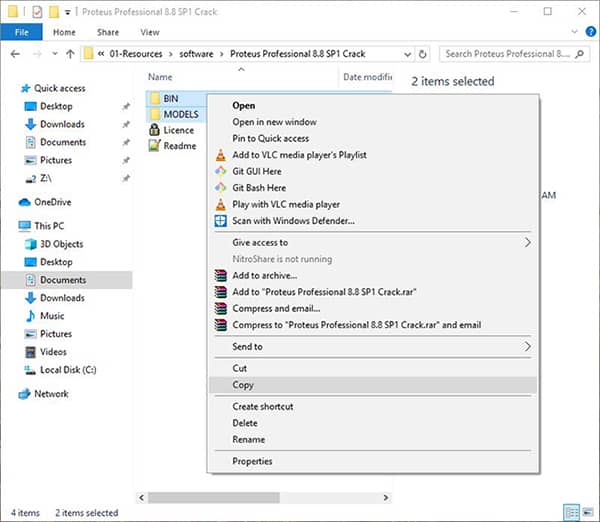
Task: Click the Windows Defender shield icon
Action: tap(221, 221)
